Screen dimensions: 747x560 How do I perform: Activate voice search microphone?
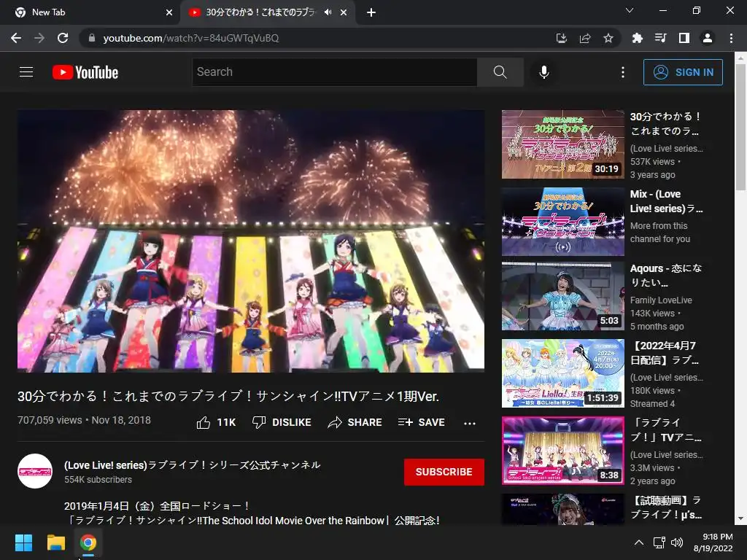[544, 72]
